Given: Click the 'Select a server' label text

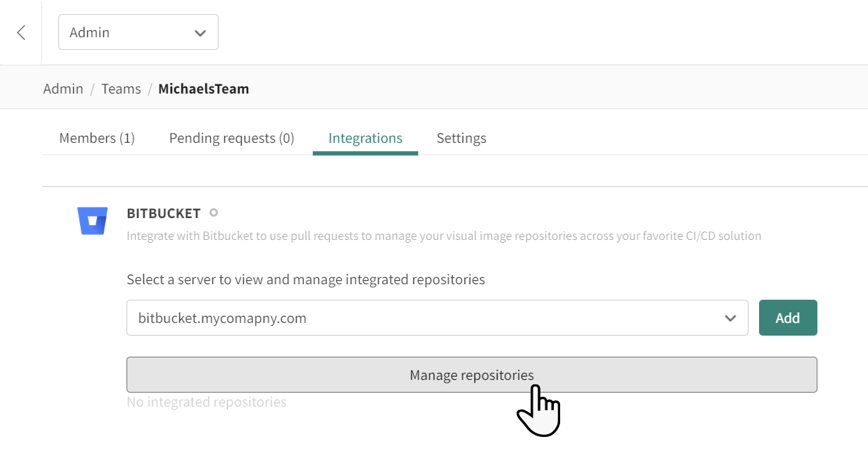Looking at the screenshot, I should click(x=306, y=279).
